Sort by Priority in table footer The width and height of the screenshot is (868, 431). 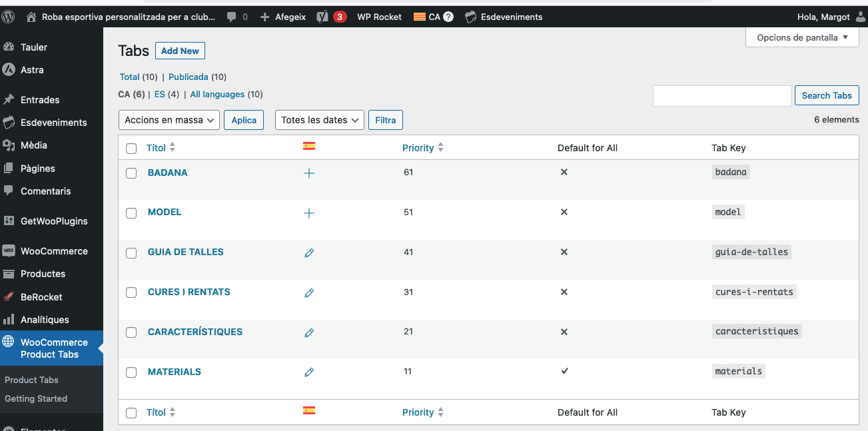[423, 412]
